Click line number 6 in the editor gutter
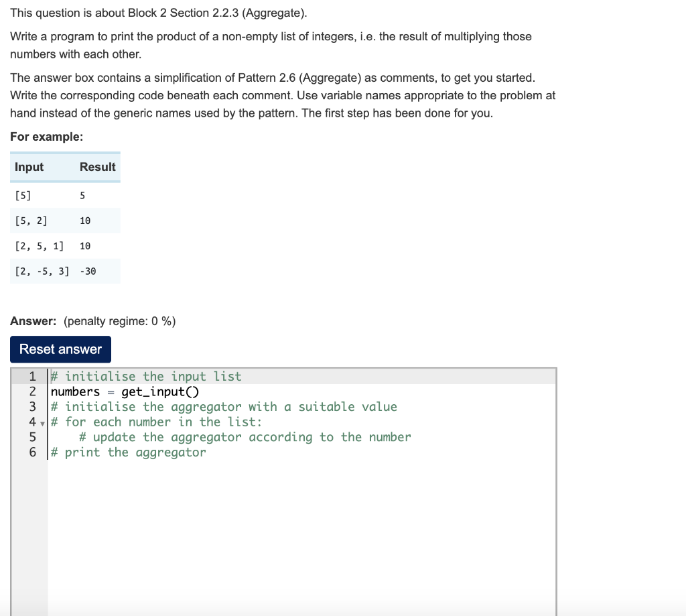The image size is (686, 616). tap(32, 452)
